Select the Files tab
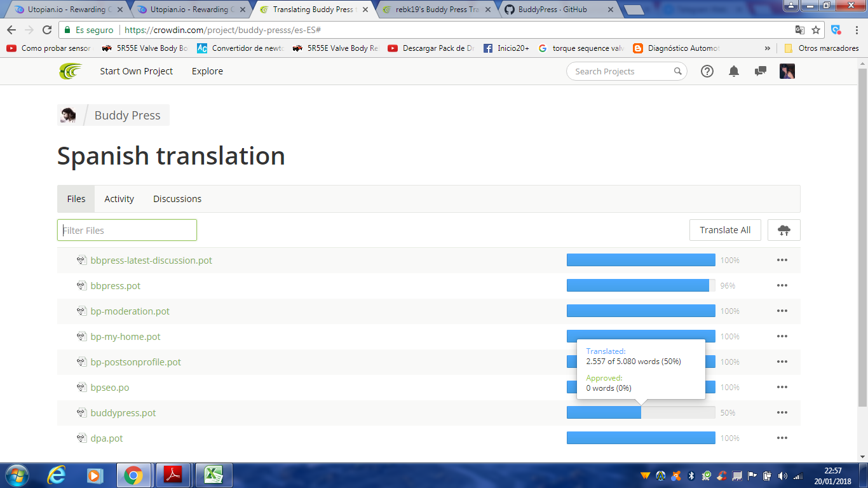 (76, 199)
